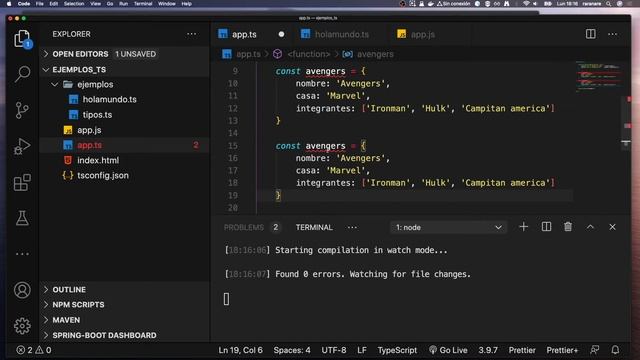This screenshot has height=360, width=640.
Task: Expand the Spring-Boot Dashboard section
Action: 124,335
